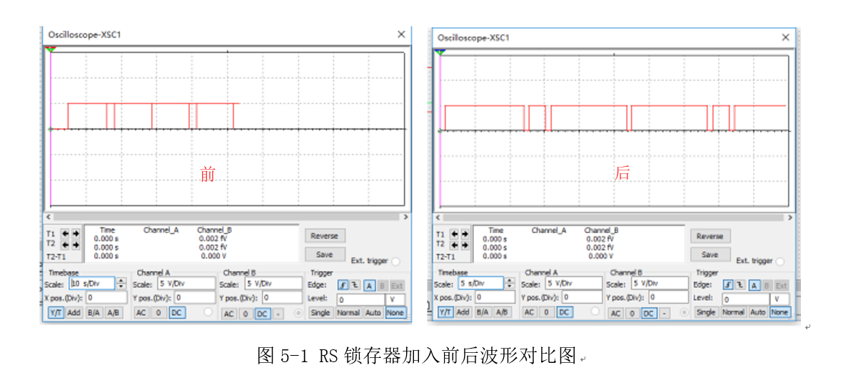The image size is (868, 380).
Task: Toggle Channel B radio circle in 前 oscilloscope
Action: pyautogui.click(x=297, y=313)
